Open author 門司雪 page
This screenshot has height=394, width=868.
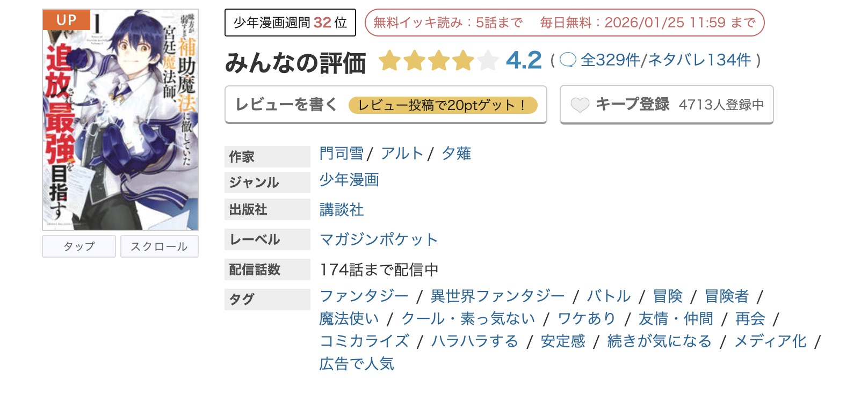pyautogui.click(x=342, y=154)
